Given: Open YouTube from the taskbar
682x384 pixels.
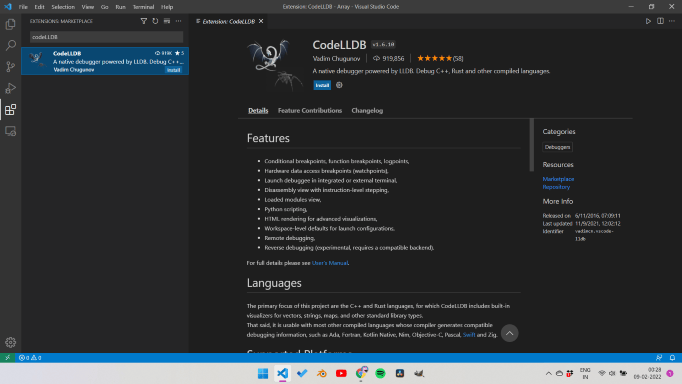Looking at the screenshot, I should [341, 373].
